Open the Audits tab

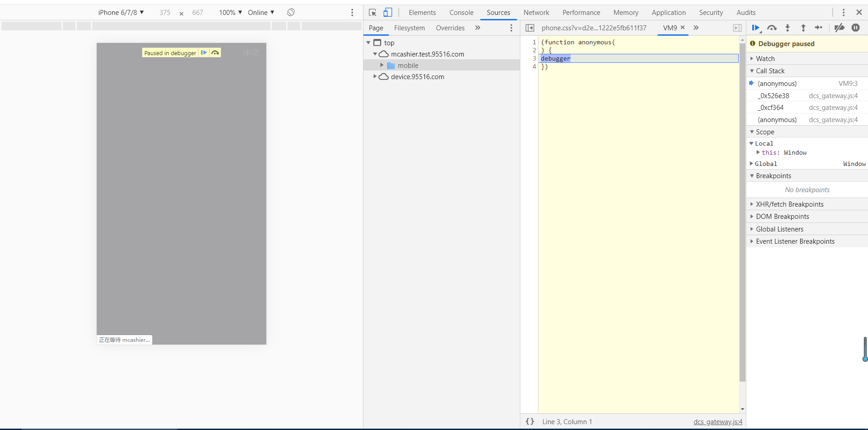coord(746,13)
